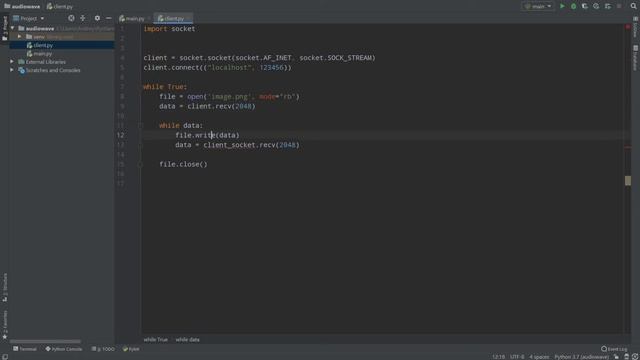This screenshot has width=640, height=360.
Task: Click the 'while True' breadcrumb
Action: pyautogui.click(x=156, y=340)
